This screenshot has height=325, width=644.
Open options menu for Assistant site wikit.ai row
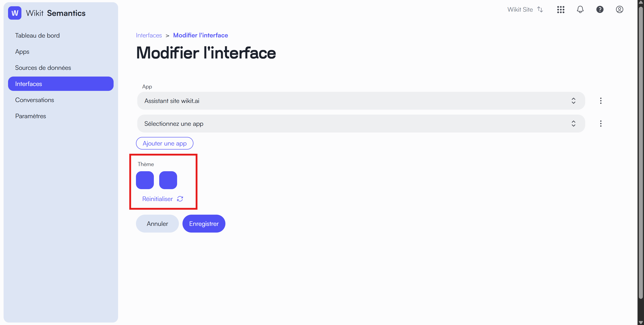[601, 101]
